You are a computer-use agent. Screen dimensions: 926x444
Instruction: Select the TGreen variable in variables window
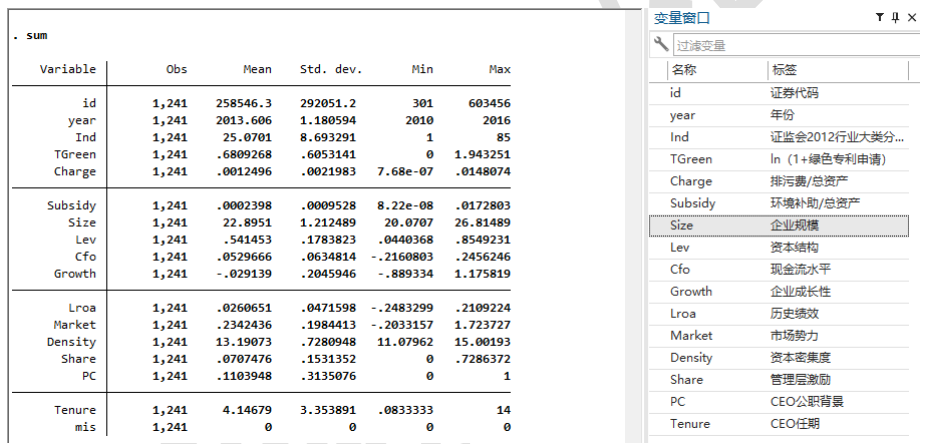779,159
